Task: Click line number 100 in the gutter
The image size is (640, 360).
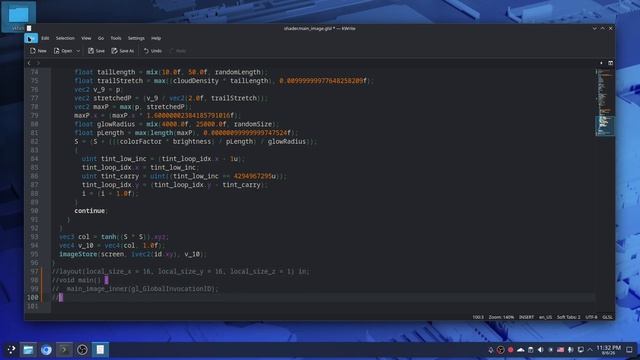Action: 33,298
